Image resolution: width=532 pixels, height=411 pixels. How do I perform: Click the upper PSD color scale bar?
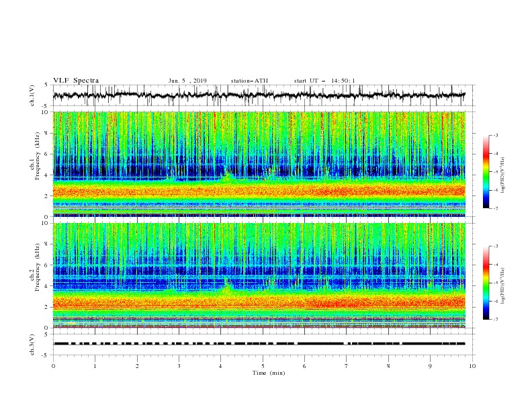[x=486, y=172]
